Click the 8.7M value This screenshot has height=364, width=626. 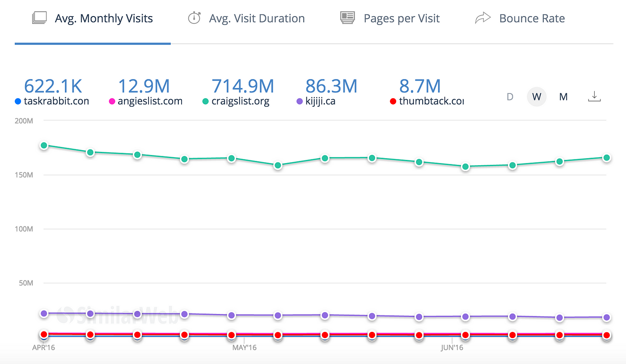coord(420,86)
